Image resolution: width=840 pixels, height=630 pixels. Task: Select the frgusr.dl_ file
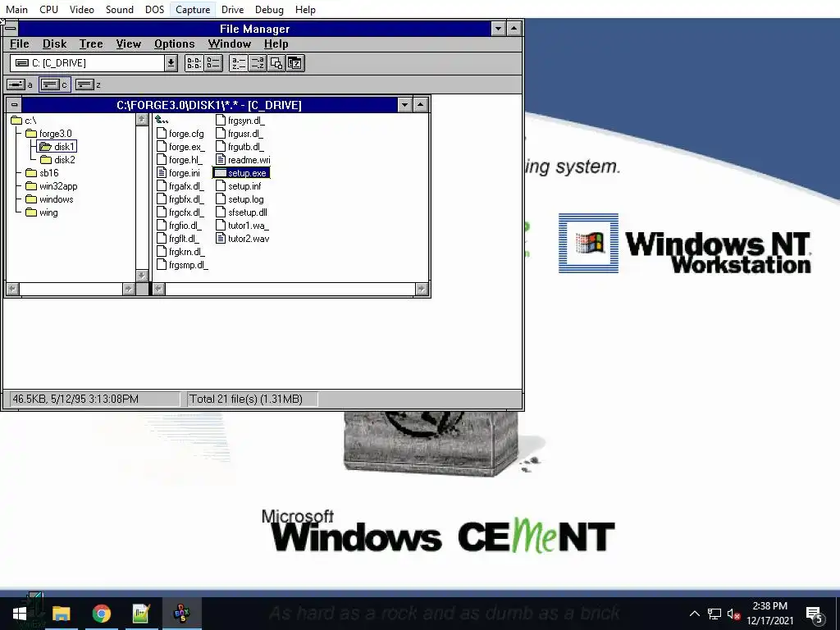coord(240,134)
